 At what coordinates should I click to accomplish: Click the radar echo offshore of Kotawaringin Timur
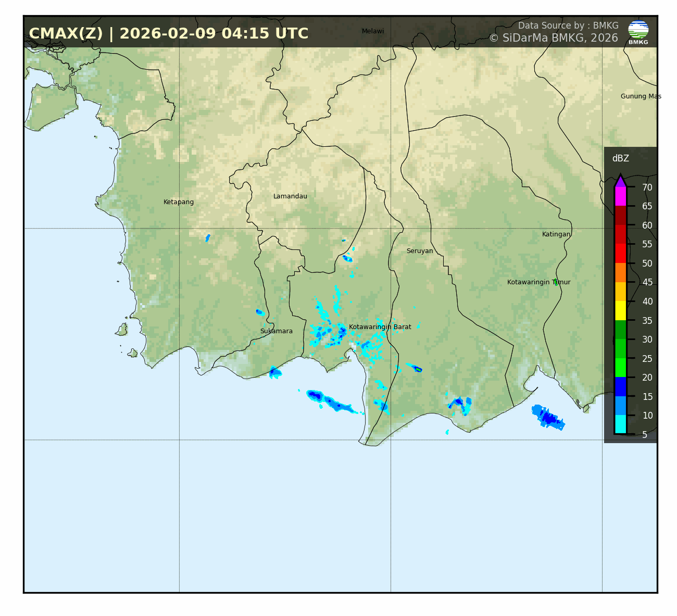pos(548,417)
